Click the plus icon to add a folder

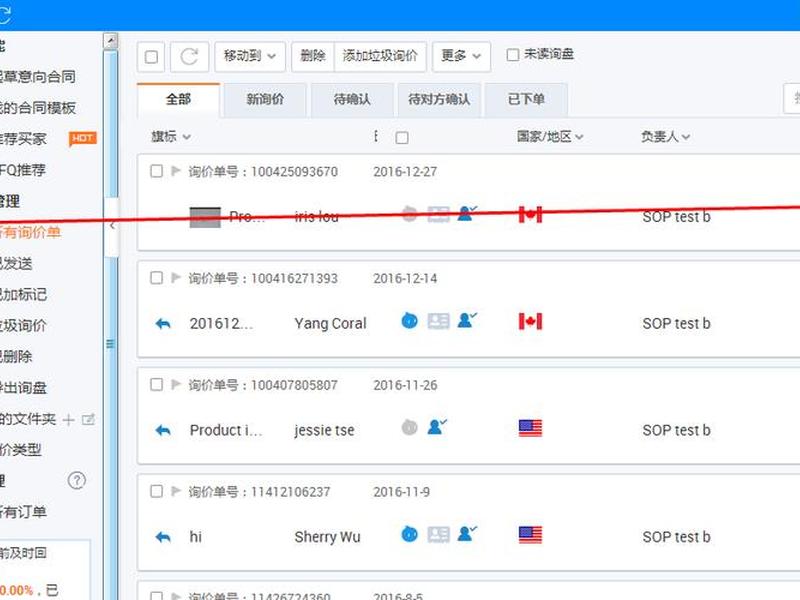[68, 420]
